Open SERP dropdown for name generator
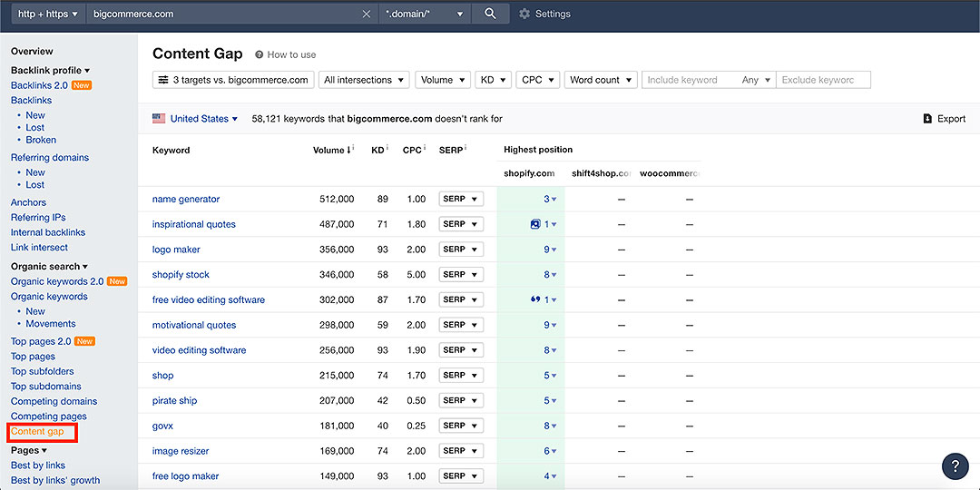Viewport: 980px width, 490px height. (x=461, y=199)
